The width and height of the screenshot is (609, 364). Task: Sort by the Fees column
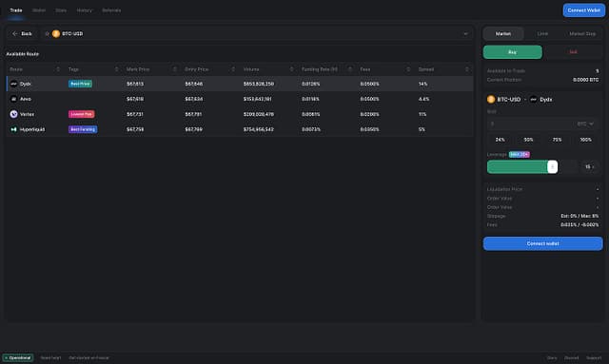[408, 69]
